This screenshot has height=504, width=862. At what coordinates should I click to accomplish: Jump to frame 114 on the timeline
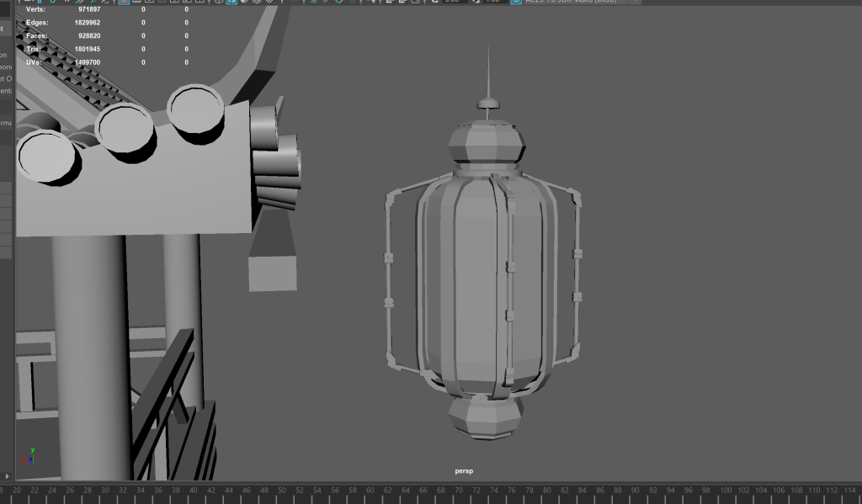(x=849, y=491)
